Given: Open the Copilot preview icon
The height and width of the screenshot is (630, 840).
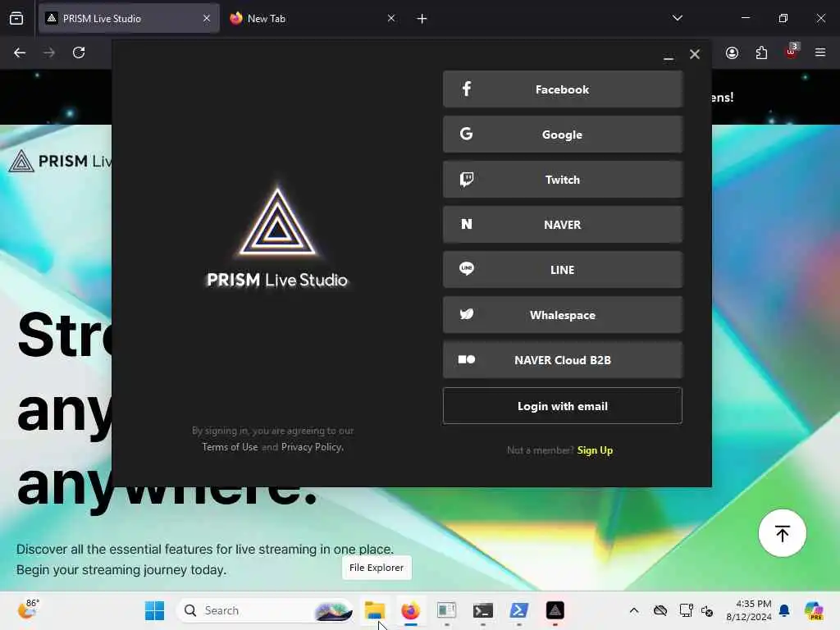Looking at the screenshot, I should pos(814,610).
